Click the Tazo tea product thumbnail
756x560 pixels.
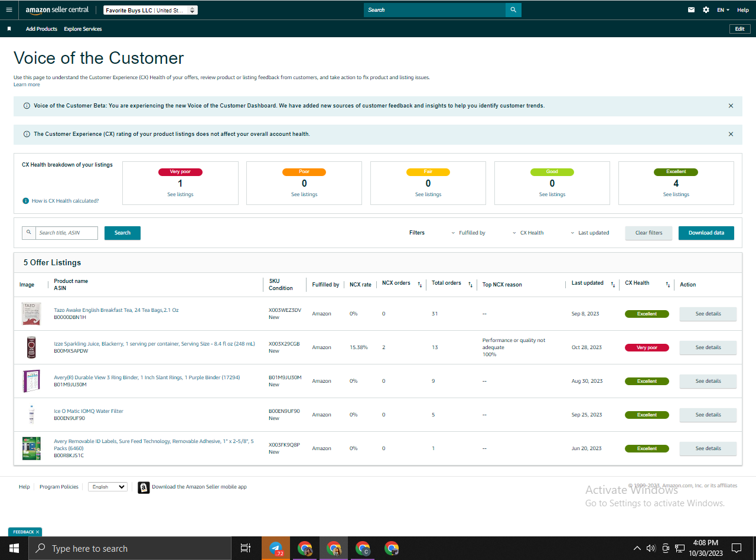click(x=31, y=314)
